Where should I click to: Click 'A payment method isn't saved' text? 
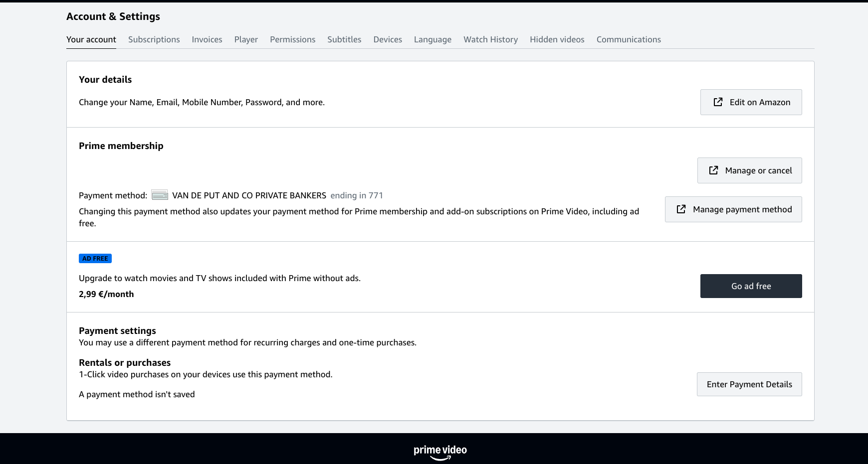coord(137,394)
